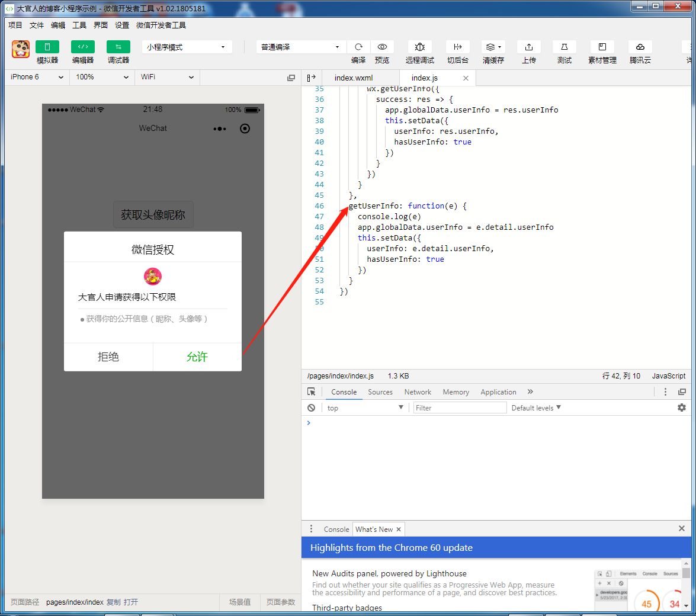Close the index.js editor tab
The height and width of the screenshot is (616, 696).
point(466,78)
